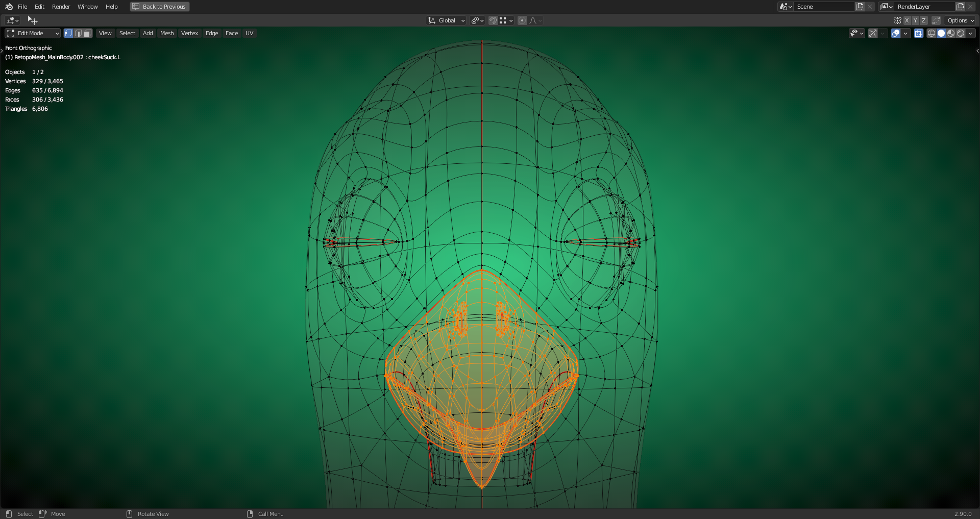Viewport: 980px width, 519px height.
Task: Enable the snapping magnet
Action: (492, 20)
